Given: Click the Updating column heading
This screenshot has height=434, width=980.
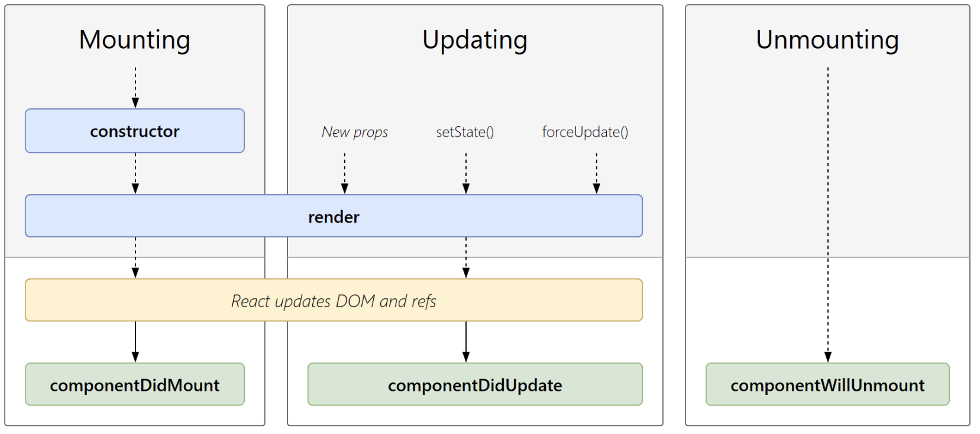Looking at the screenshot, I should click(x=475, y=40).
